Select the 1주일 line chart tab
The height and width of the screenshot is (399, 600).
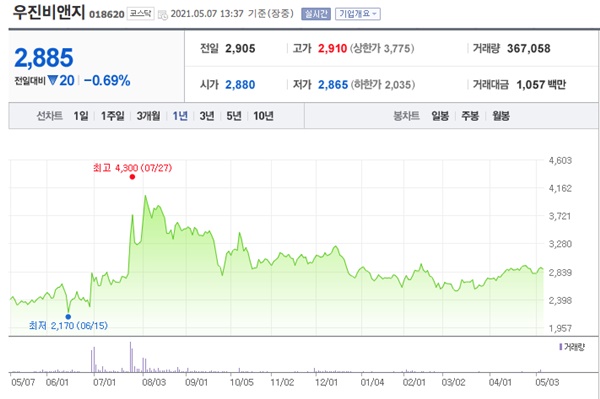112,116
